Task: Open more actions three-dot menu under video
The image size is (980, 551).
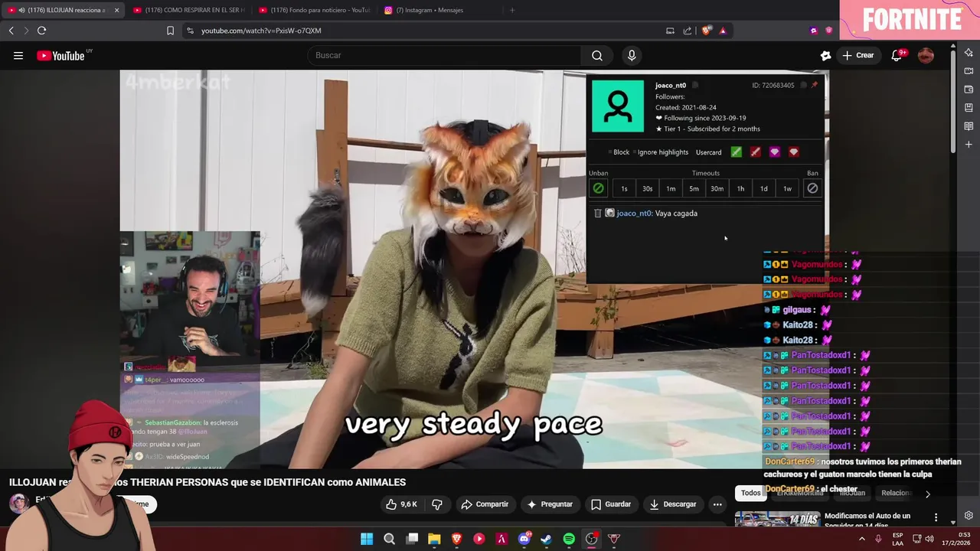Action: point(717,504)
